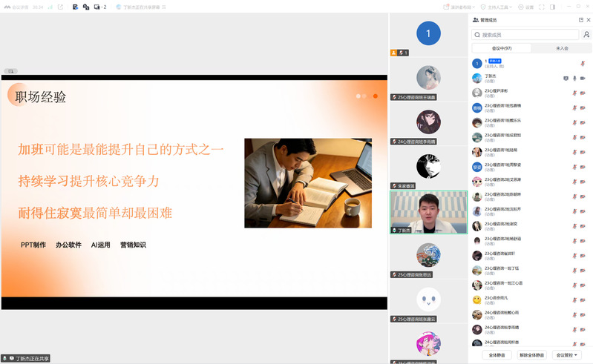Toggle camera for 丁新杰 in member list
Screen dimensions: 593x364
(583, 78)
